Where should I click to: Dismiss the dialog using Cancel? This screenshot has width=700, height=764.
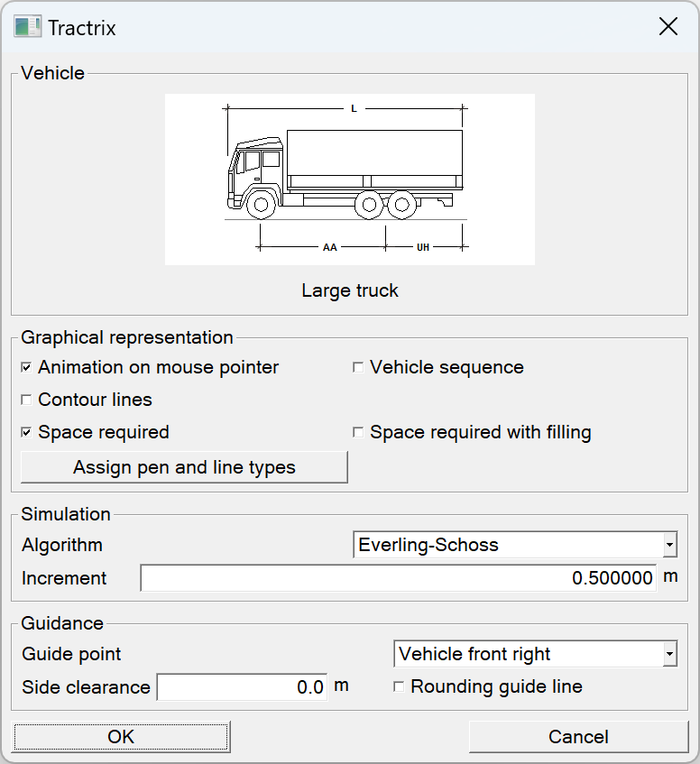pos(578,736)
